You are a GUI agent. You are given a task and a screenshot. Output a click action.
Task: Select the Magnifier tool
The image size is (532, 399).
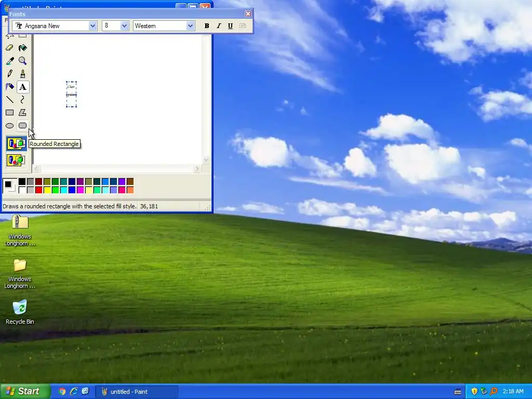pos(22,61)
